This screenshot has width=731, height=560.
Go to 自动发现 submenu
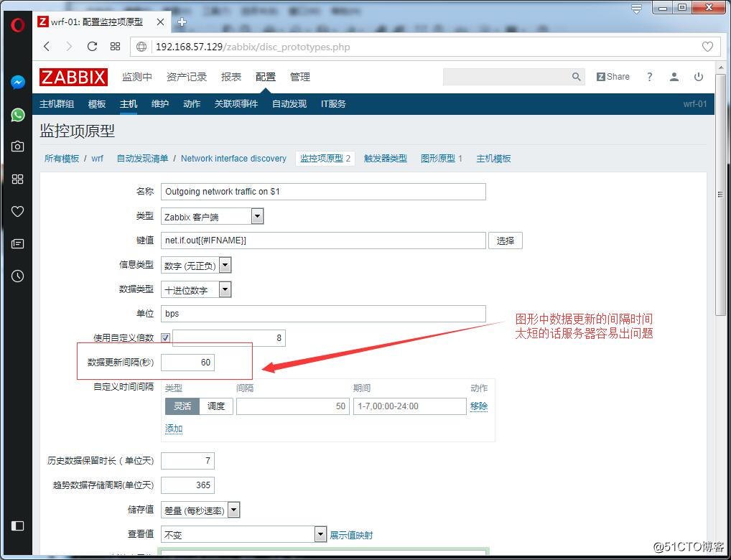(289, 104)
